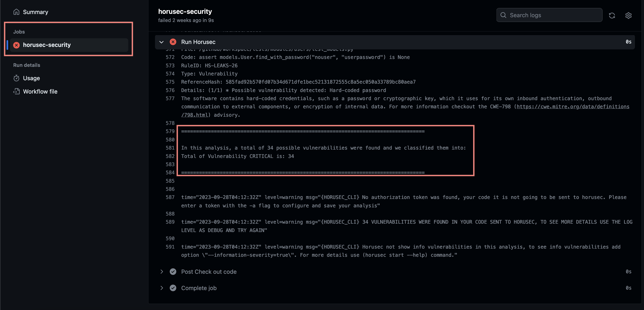Click log line number 576
Screen dimensions: 644x310
click(170, 90)
